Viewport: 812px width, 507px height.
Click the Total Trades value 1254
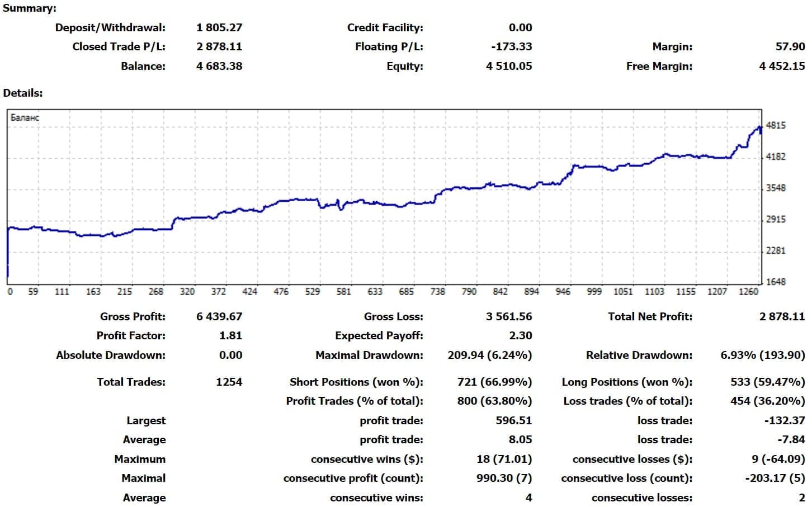click(229, 382)
